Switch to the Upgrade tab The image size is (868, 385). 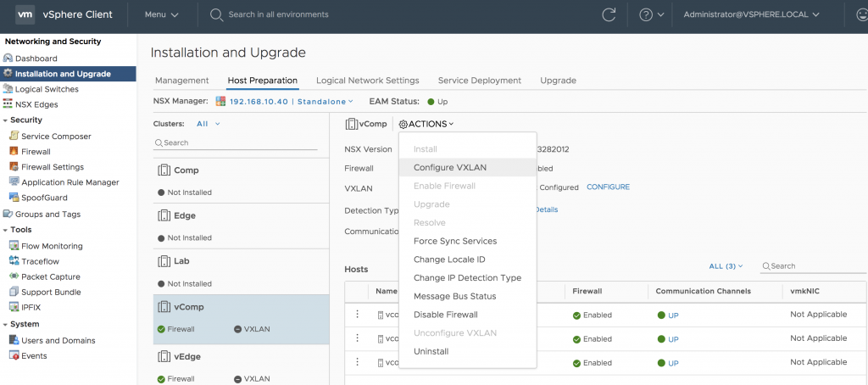tap(558, 81)
